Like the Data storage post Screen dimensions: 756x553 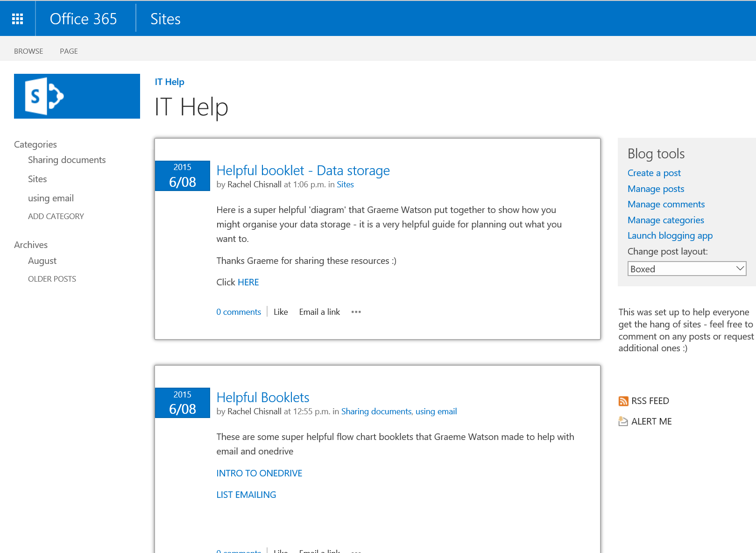point(280,312)
